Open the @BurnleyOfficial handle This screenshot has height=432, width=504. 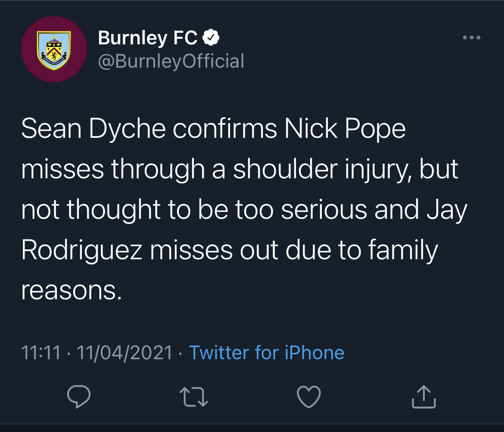[x=171, y=61]
